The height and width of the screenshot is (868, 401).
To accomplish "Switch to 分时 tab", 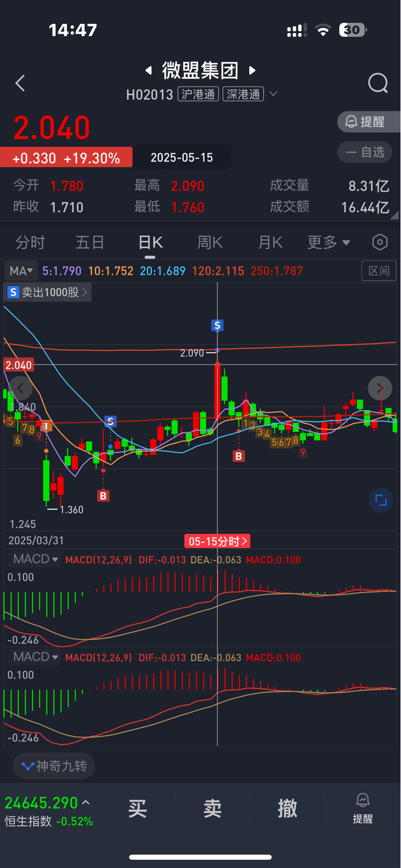I will (30, 242).
